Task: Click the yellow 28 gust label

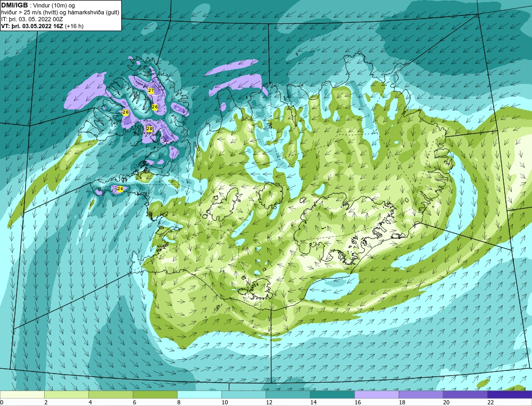Action: 149,129
